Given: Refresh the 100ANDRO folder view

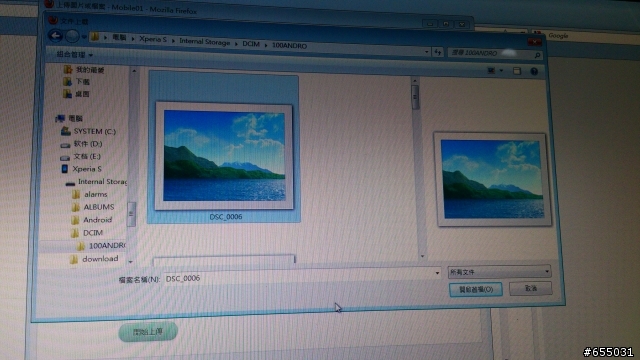Looking at the screenshot, I should click(x=438, y=52).
